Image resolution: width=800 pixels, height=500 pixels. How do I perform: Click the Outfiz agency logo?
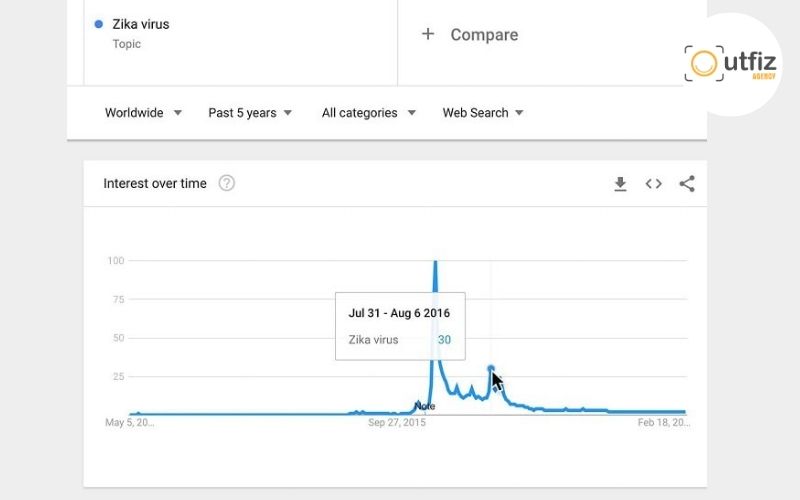[731, 64]
